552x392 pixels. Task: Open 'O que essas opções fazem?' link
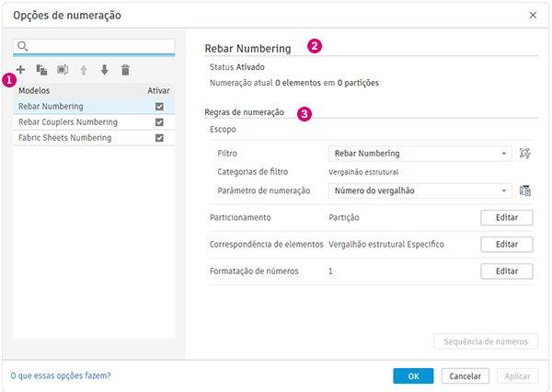(61, 375)
